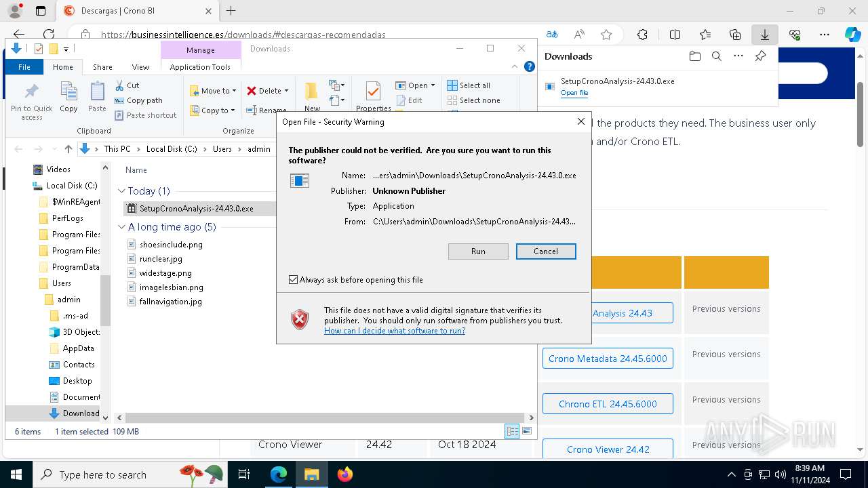The height and width of the screenshot is (488, 868).
Task: Expand the Open dropdown in ribbon
Action: [433, 85]
